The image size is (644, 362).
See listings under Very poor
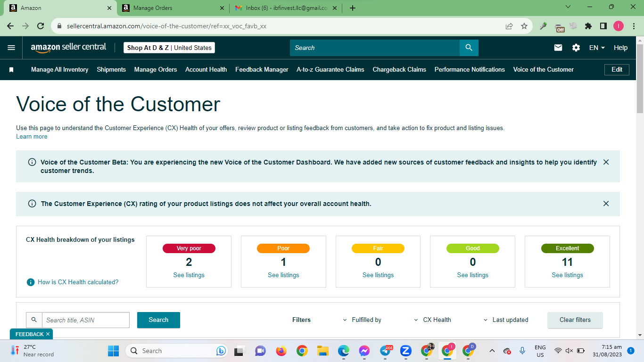tap(189, 275)
